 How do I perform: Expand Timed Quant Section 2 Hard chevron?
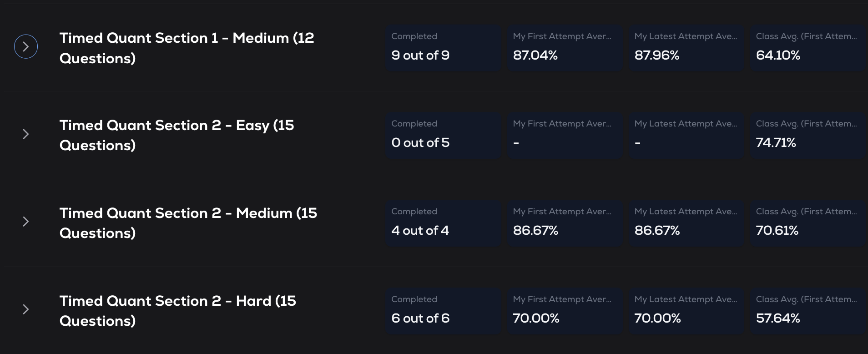(26, 309)
